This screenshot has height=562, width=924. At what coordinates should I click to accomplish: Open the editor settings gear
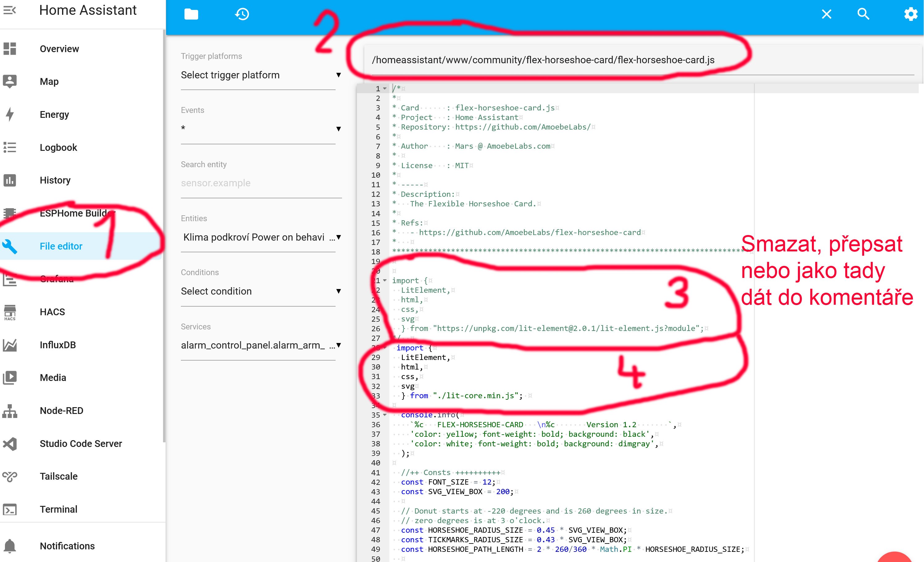coord(910,14)
